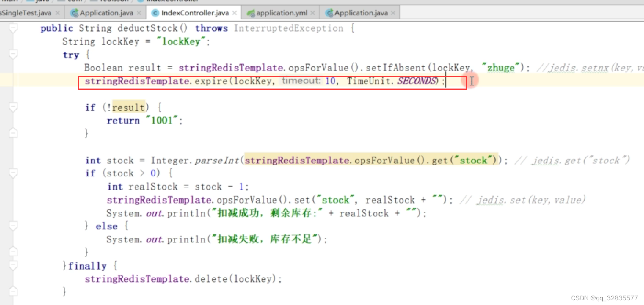The height and width of the screenshot is (305, 644).
Task: Click the expire method call
Action: pyautogui.click(x=211, y=81)
